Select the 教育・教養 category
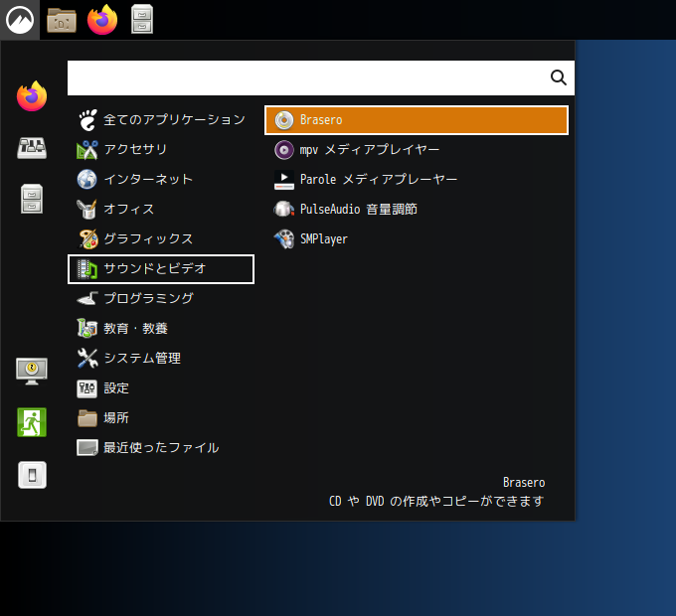 click(x=161, y=329)
